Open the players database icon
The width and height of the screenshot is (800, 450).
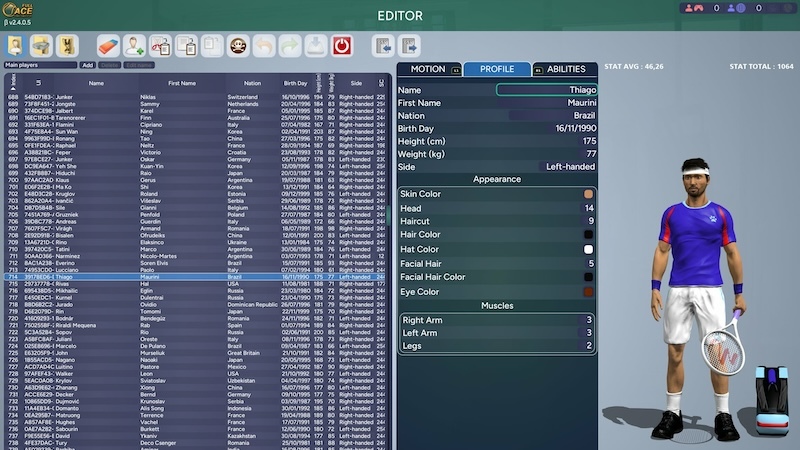(16, 45)
